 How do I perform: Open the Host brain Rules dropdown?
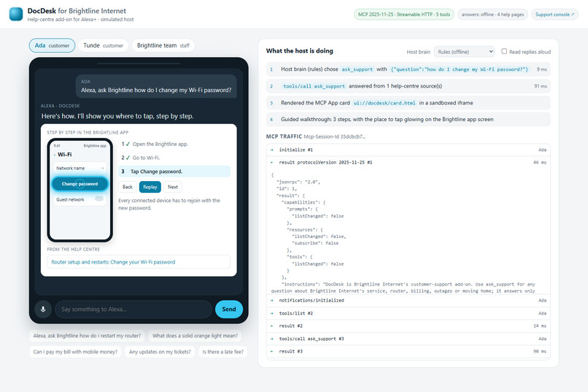point(464,52)
